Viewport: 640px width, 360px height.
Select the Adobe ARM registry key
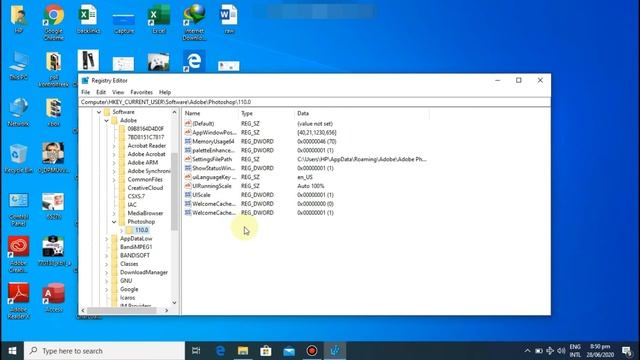point(142,162)
